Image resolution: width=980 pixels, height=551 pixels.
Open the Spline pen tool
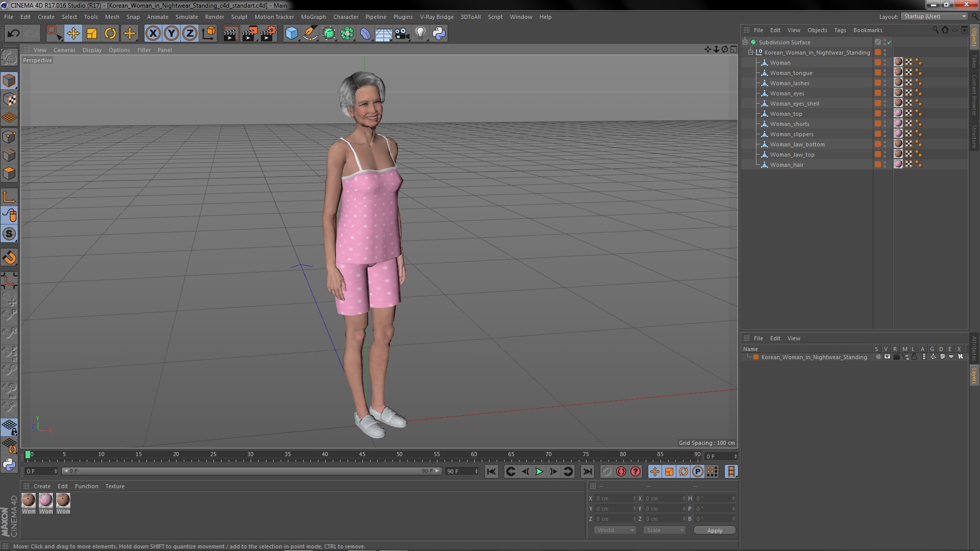pyautogui.click(x=310, y=34)
